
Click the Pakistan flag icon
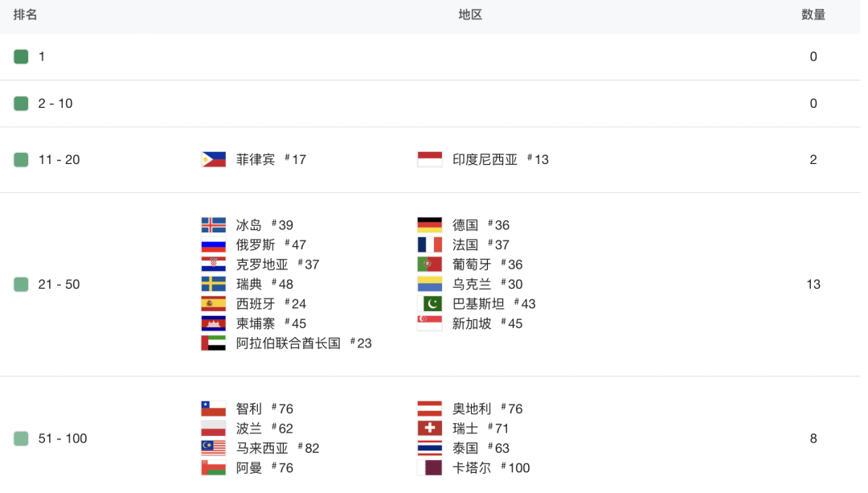429,304
